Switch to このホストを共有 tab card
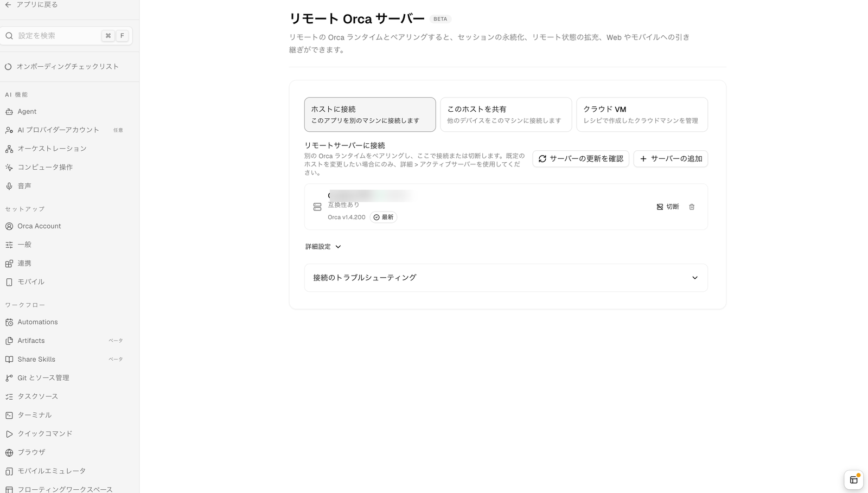The height and width of the screenshot is (493, 868). 506,114
